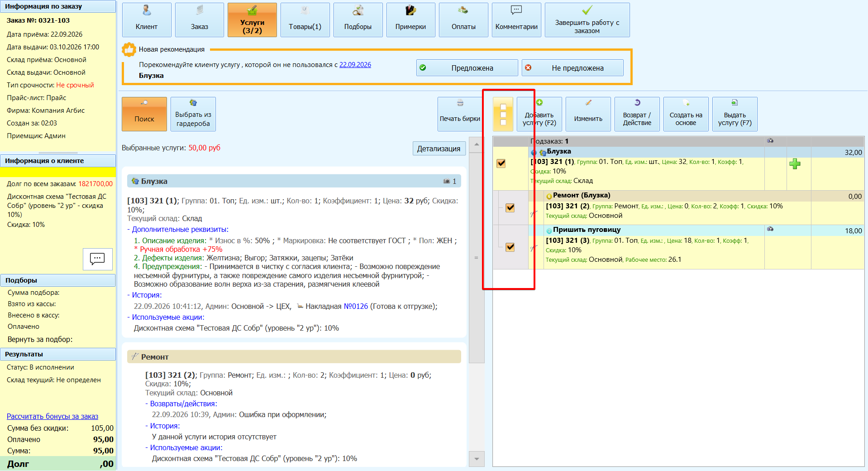Screen dimensions: 868x471
Task: Open the 22.09.2026 date link in recommendation
Action: pyautogui.click(x=355, y=65)
